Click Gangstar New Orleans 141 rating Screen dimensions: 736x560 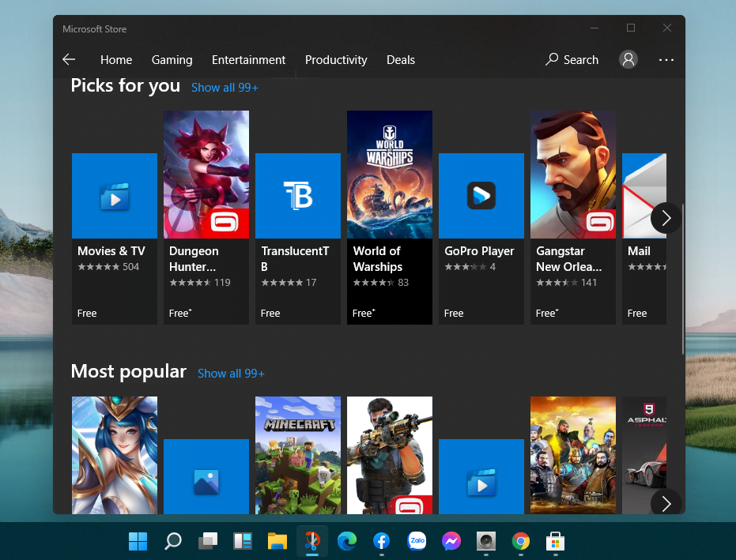click(x=566, y=282)
